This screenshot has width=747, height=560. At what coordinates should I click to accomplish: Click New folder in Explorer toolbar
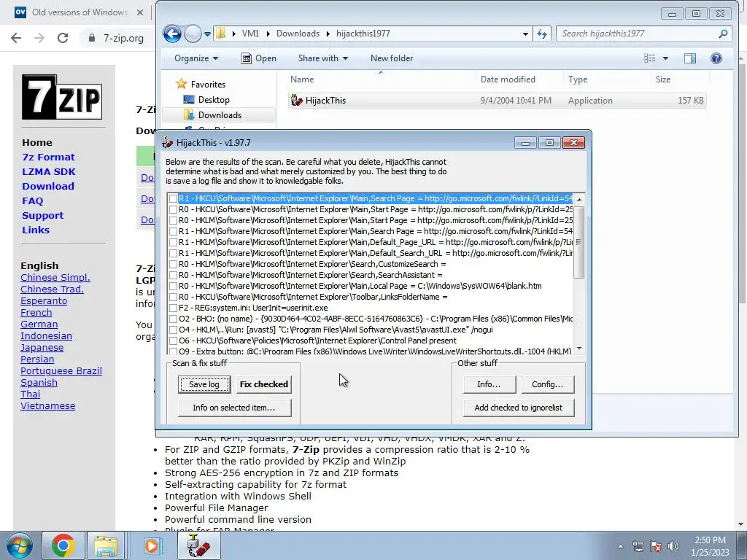click(392, 58)
